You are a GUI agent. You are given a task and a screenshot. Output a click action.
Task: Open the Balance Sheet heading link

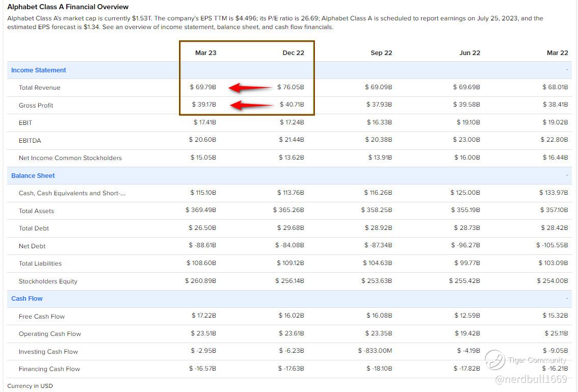pos(33,176)
